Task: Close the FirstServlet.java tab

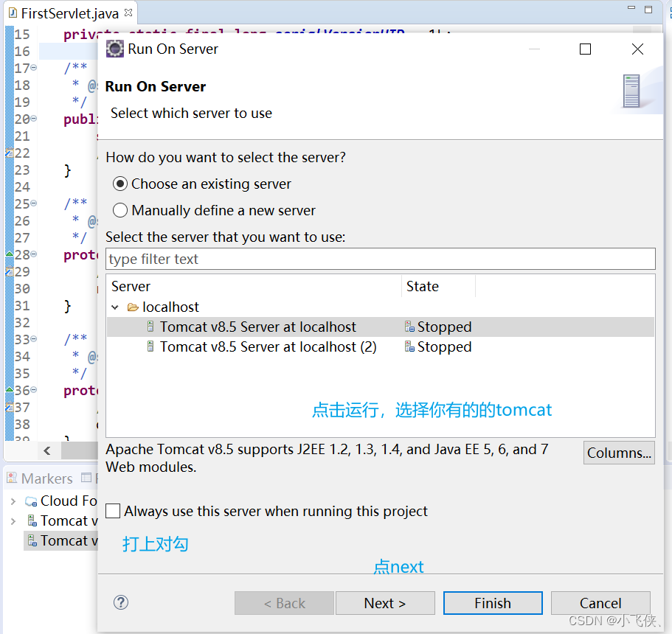Action: click(x=128, y=13)
